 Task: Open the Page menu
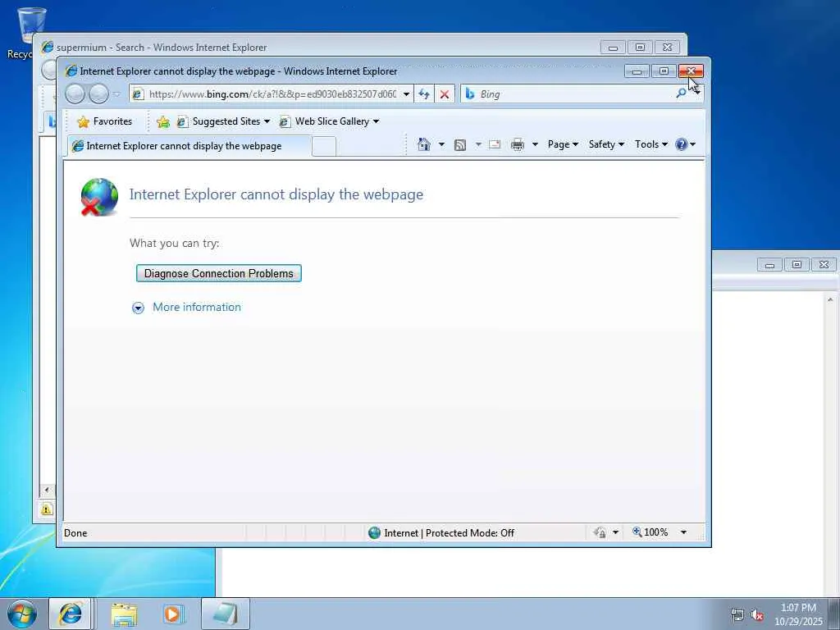click(563, 144)
